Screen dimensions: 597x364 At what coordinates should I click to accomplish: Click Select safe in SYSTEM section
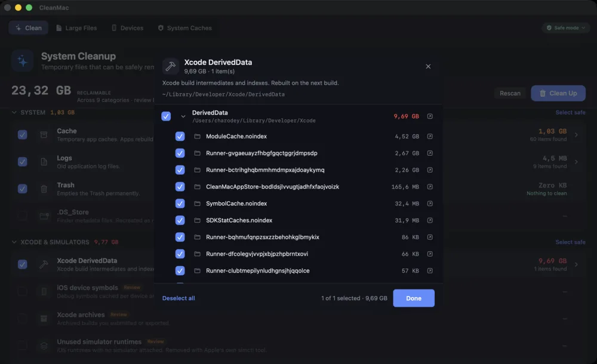(x=570, y=112)
